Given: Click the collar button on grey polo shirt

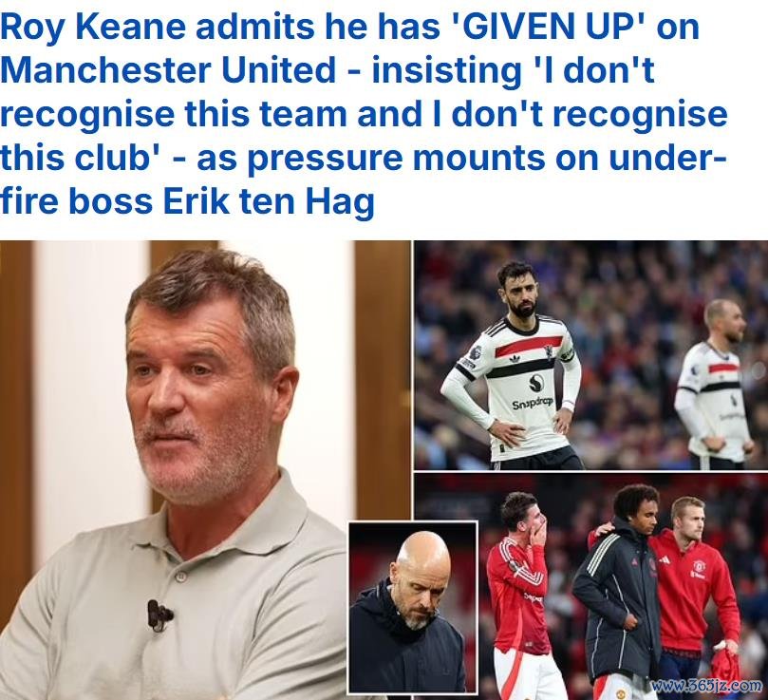Looking at the screenshot, I should point(180,577).
